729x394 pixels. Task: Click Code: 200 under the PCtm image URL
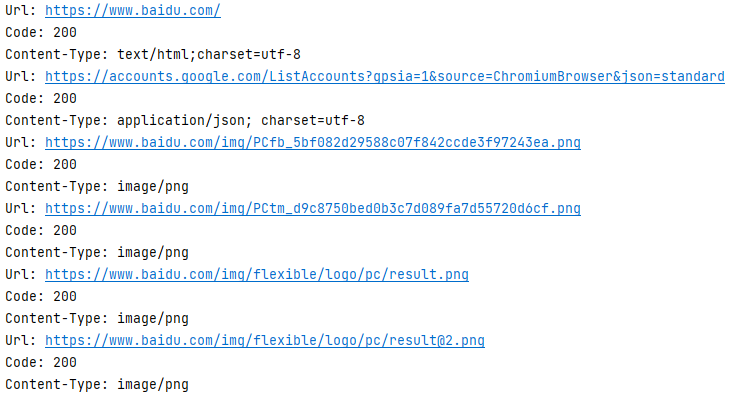click(41, 231)
